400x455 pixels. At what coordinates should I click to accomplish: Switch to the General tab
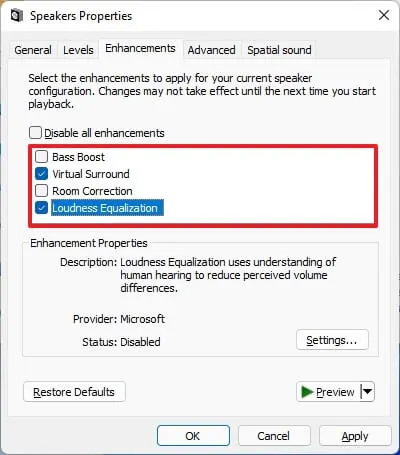pyautogui.click(x=33, y=50)
